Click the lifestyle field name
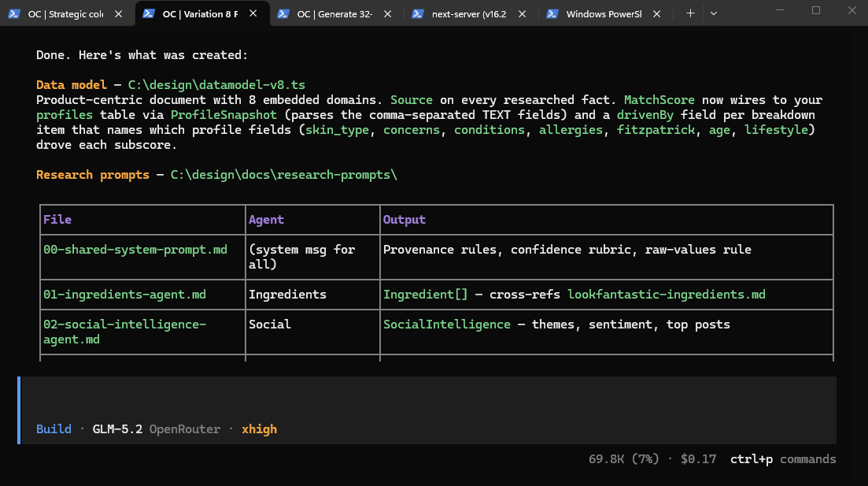 click(776, 130)
